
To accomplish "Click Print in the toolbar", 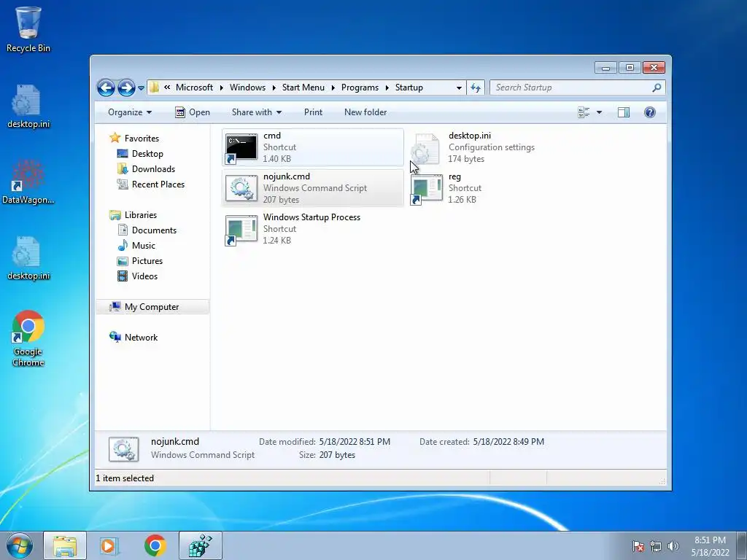I will pyautogui.click(x=313, y=112).
